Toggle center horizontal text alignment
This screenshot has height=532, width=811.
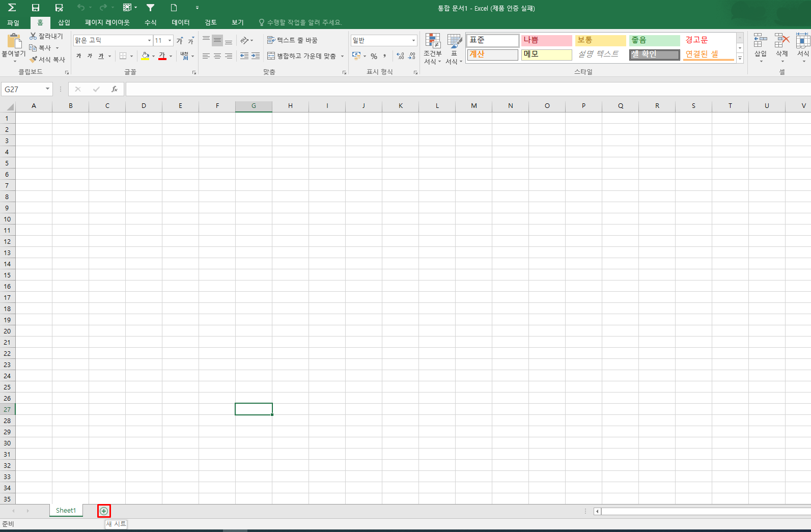pos(217,56)
